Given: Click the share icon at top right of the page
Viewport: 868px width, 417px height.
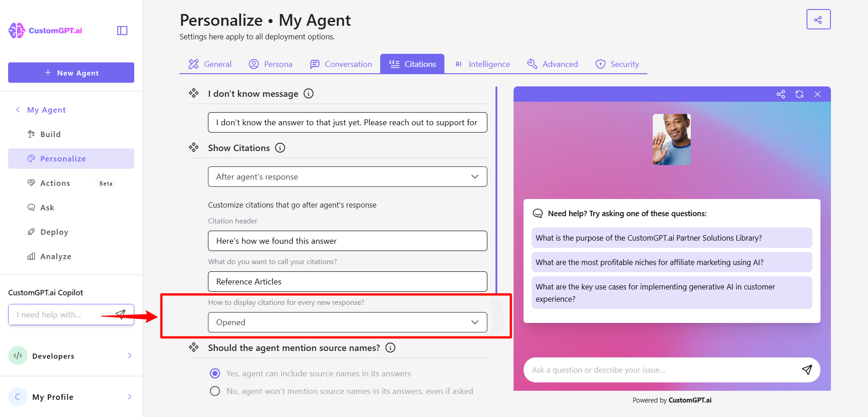Looking at the screenshot, I should point(818,19).
